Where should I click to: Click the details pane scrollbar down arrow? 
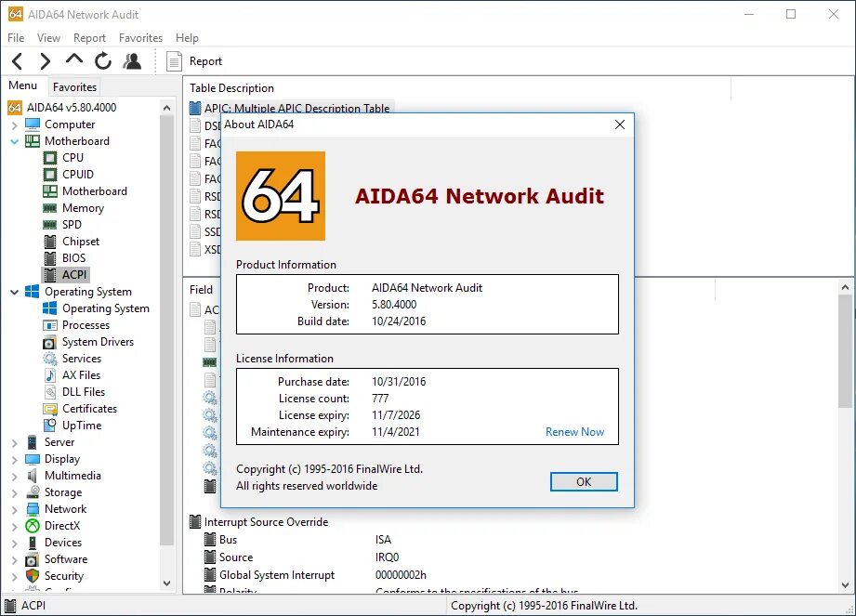coord(845,585)
